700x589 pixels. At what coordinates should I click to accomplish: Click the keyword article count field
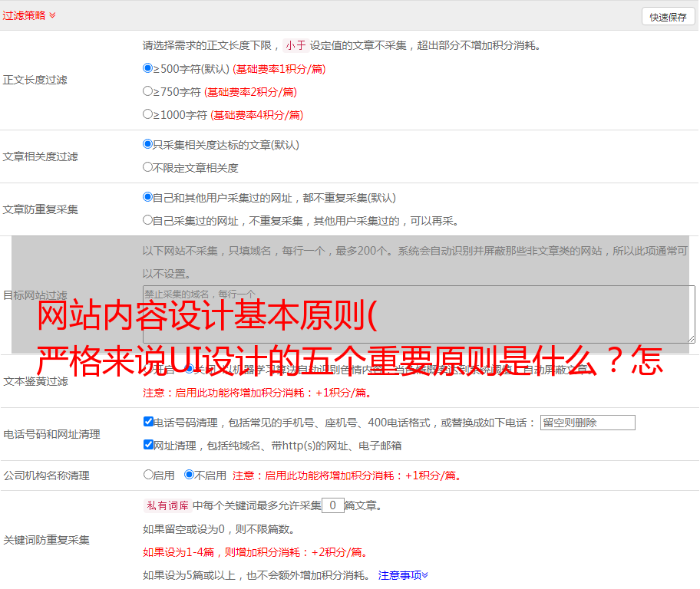(332, 505)
